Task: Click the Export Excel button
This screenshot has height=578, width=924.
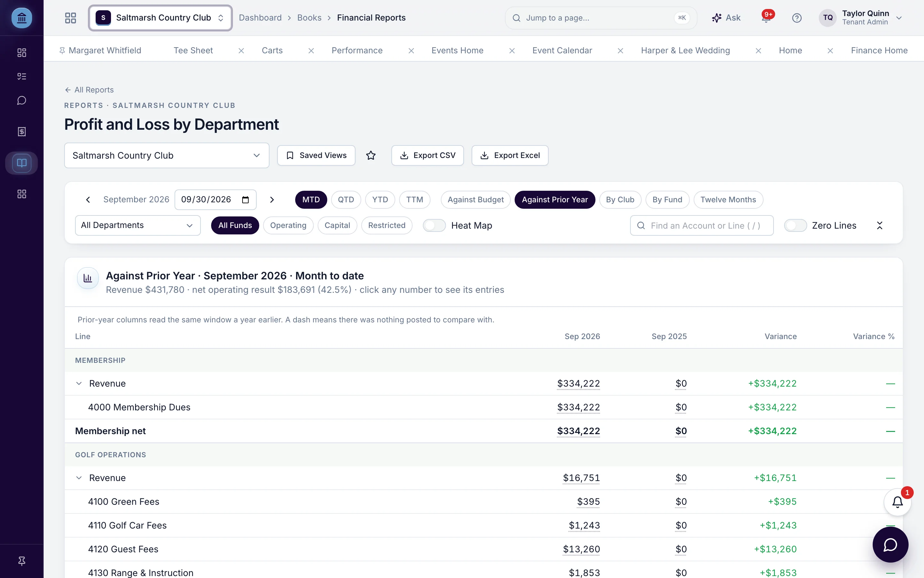Action: coord(510,155)
